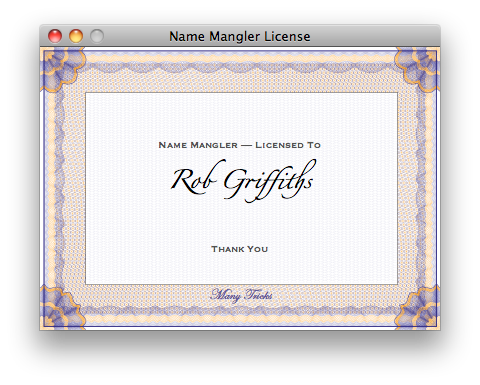Click the "Many Tricks" signature logo

pos(242,295)
